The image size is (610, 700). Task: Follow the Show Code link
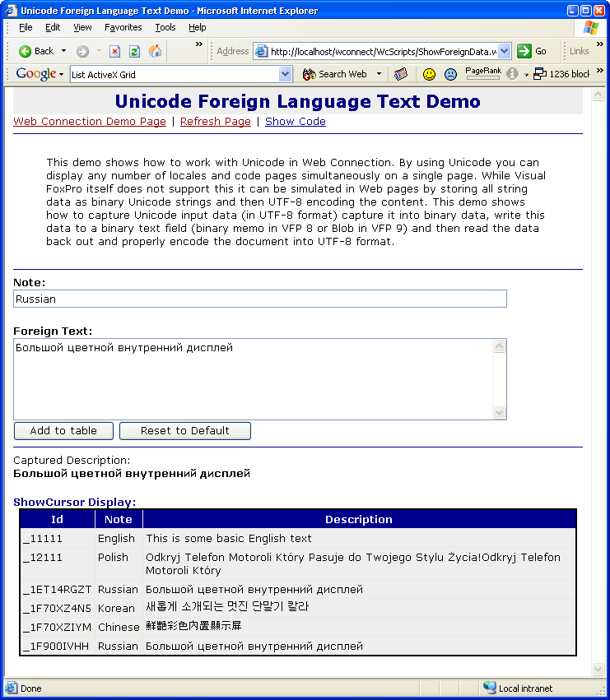[295, 122]
